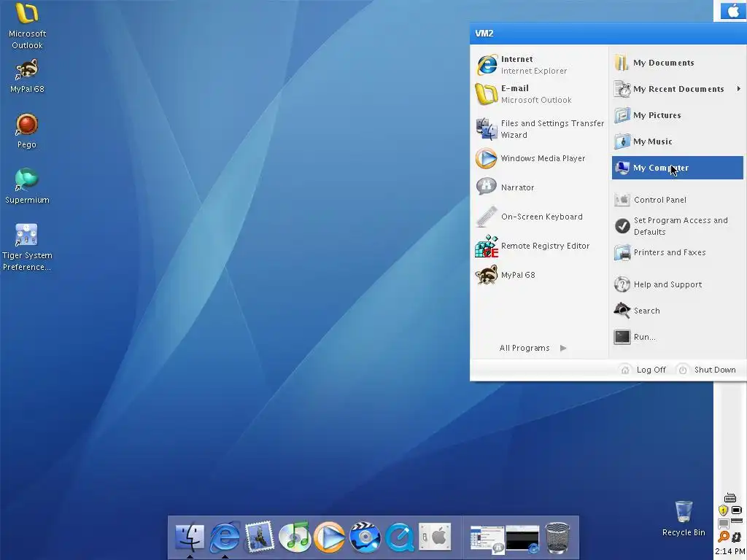Image resolution: width=747 pixels, height=560 pixels.
Task: Expand the All Programs submenu
Action: 533,348
